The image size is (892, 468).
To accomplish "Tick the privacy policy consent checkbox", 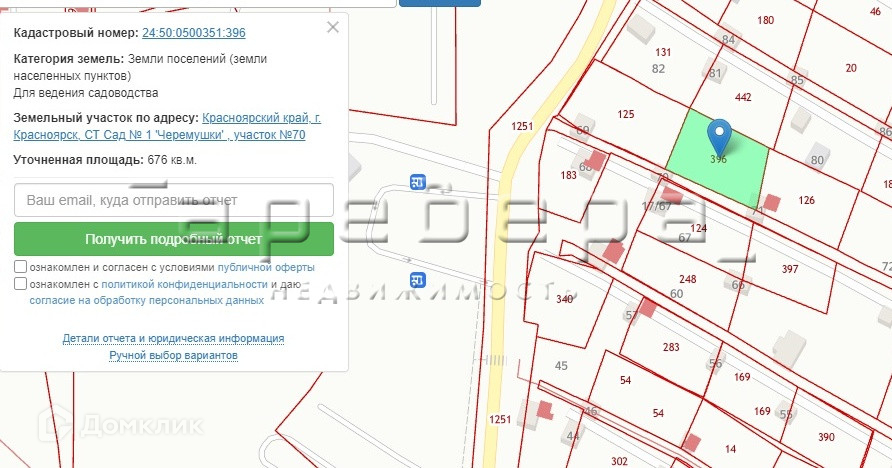I will tap(21, 284).
